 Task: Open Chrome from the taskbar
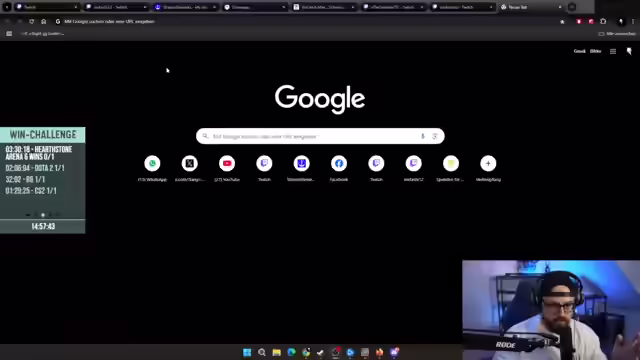(x=306, y=352)
